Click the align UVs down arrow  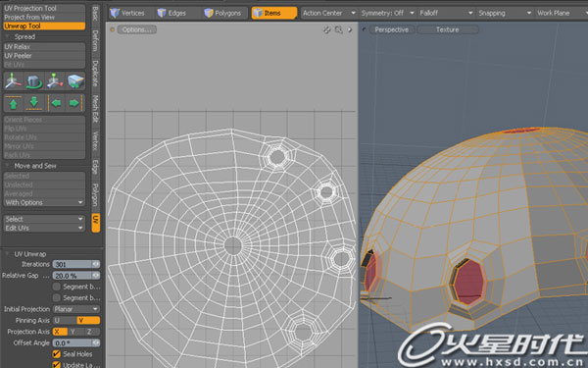click(33, 103)
